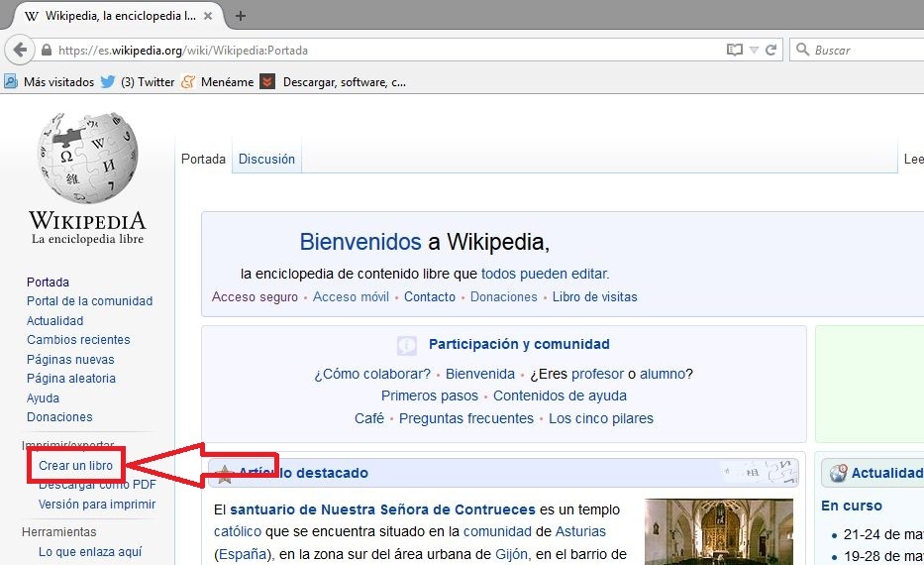Open Lo que enlaza aquí link
This screenshot has width=924, height=565.
click(90, 551)
